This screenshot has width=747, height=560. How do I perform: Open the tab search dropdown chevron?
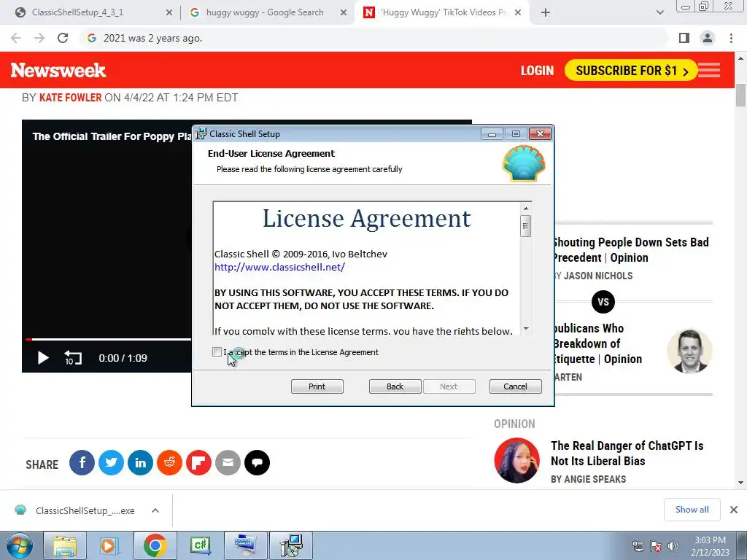[659, 13]
